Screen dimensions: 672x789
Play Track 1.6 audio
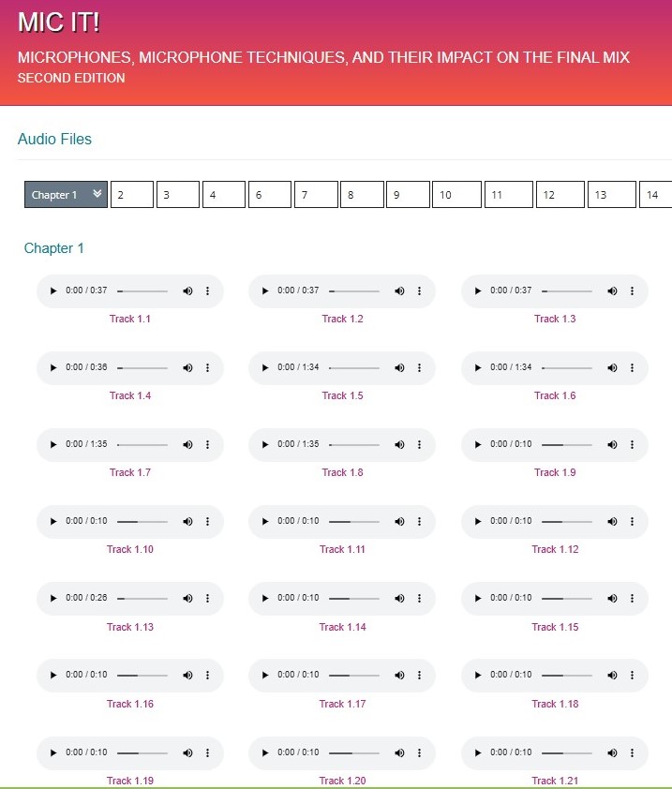pos(478,368)
